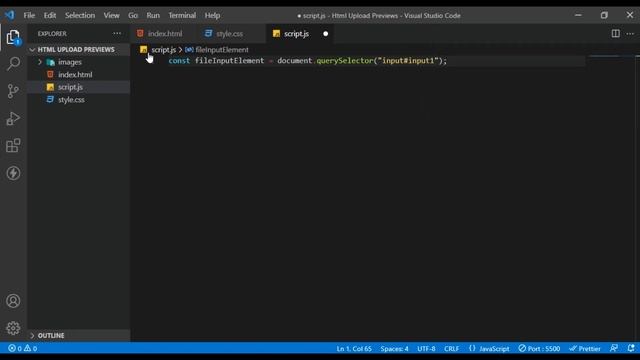640x360 pixels.
Task: Open index.html in explorer tree
Action: pos(78,75)
